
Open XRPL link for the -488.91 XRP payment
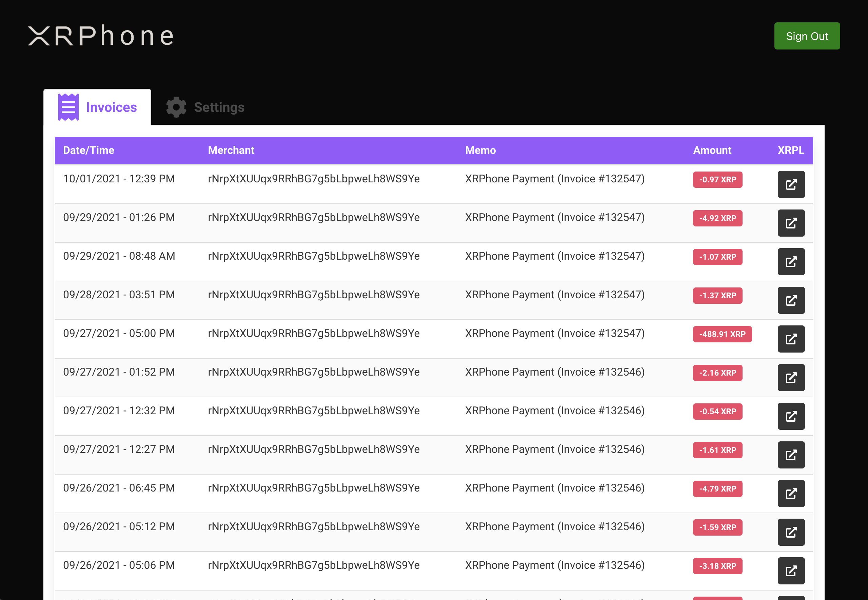pos(791,339)
